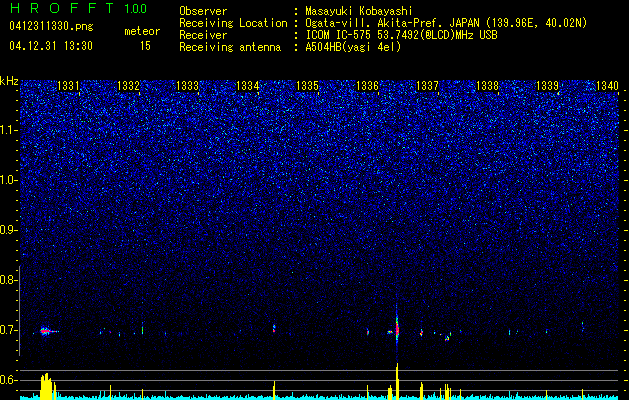Click the 1338 time marker
629x400 pixels.
click(487, 85)
